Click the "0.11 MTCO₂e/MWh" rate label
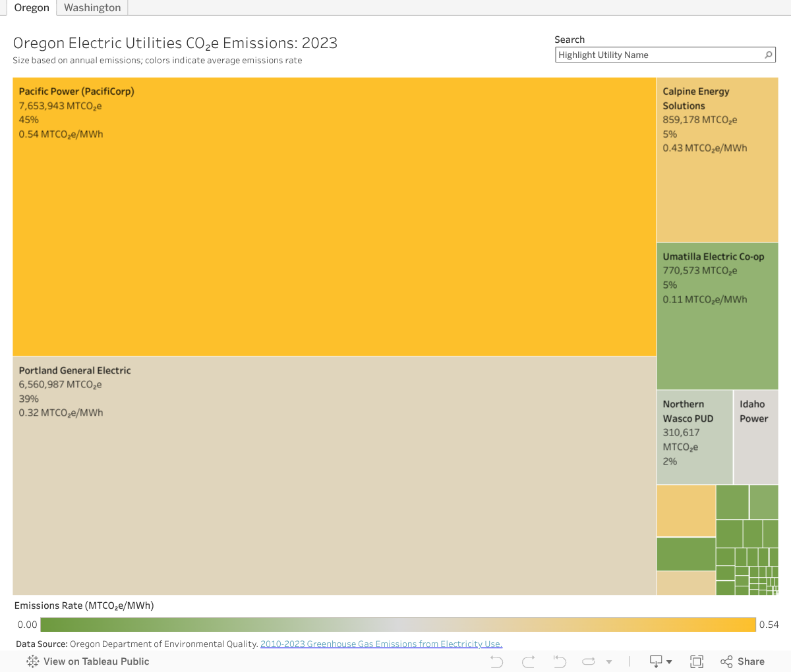The height and width of the screenshot is (672, 791). [705, 300]
